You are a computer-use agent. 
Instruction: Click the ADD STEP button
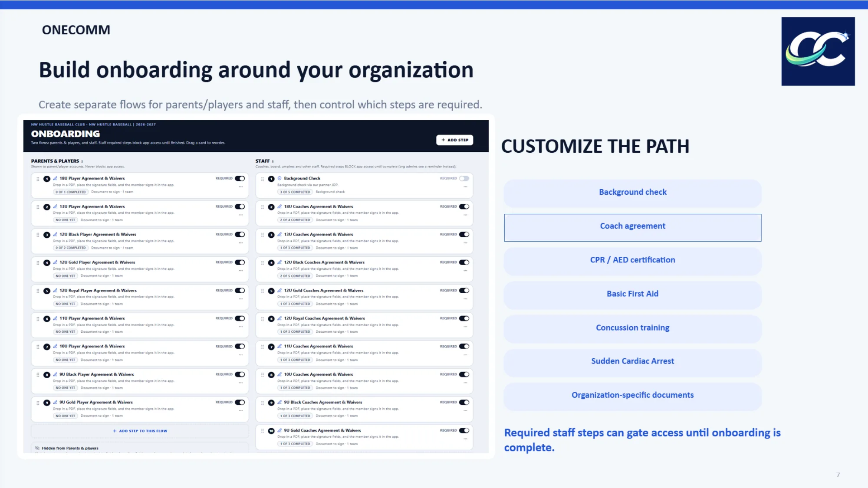pos(454,140)
